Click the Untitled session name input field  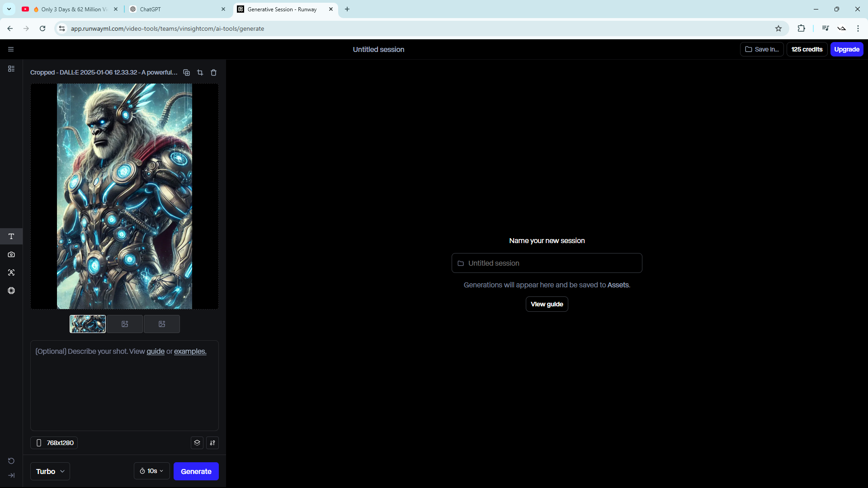pos(547,263)
